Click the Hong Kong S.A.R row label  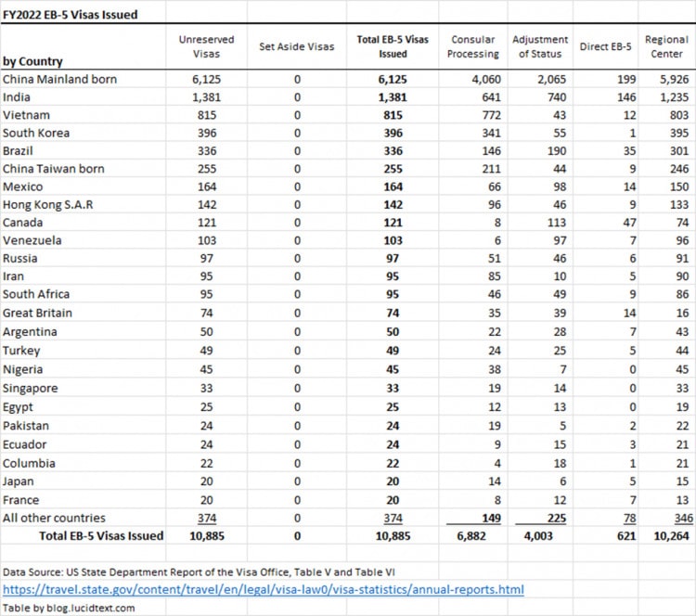click(48, 205)
